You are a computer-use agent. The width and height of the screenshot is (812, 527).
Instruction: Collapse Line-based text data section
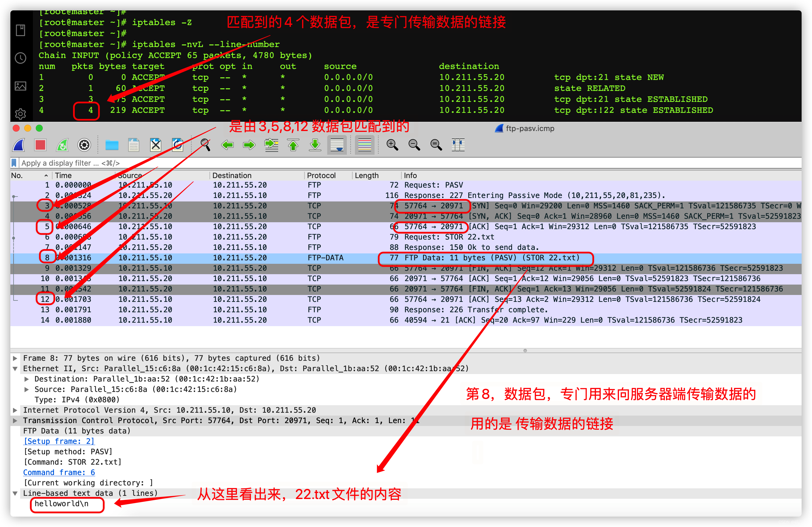coord(15,493)
